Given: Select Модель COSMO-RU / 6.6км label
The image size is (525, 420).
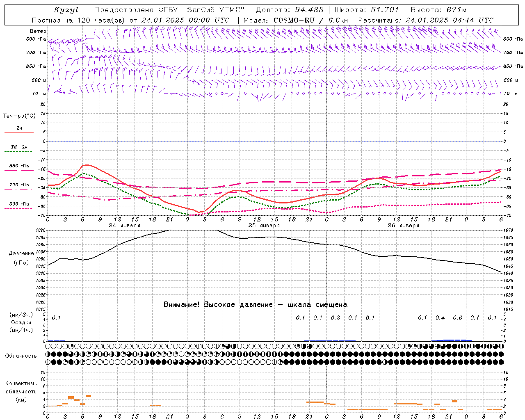Looking at the screenshot, I should [295, 20].
